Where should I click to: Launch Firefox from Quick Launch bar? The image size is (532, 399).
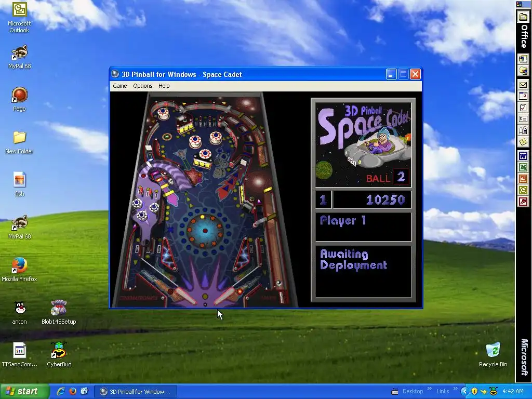[73, 392]
